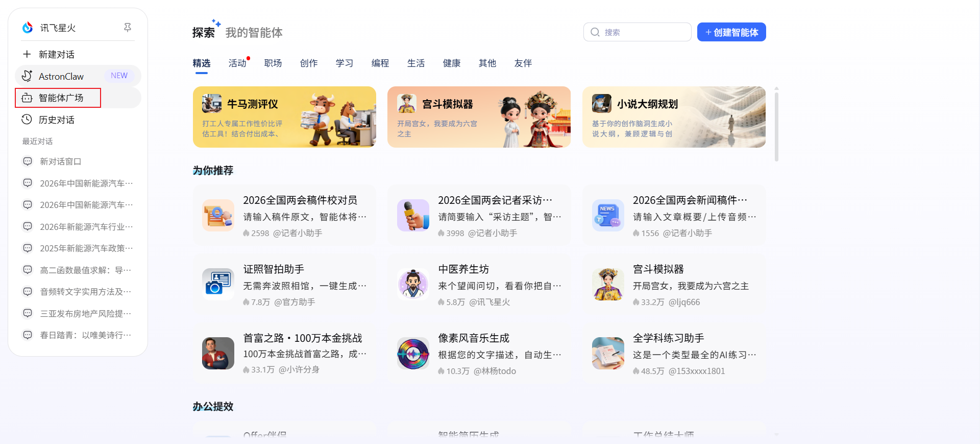This screenshot has height=444, width=980.
Task: Click the magnifier icon in the search box
Action: (595, 32)
